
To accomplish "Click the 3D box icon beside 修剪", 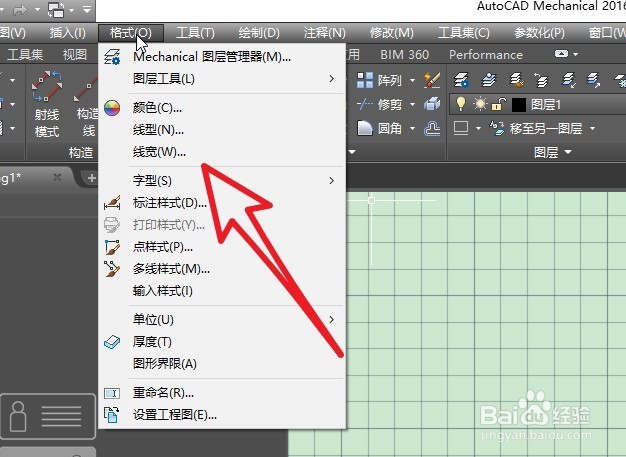I will pos(432,104).
